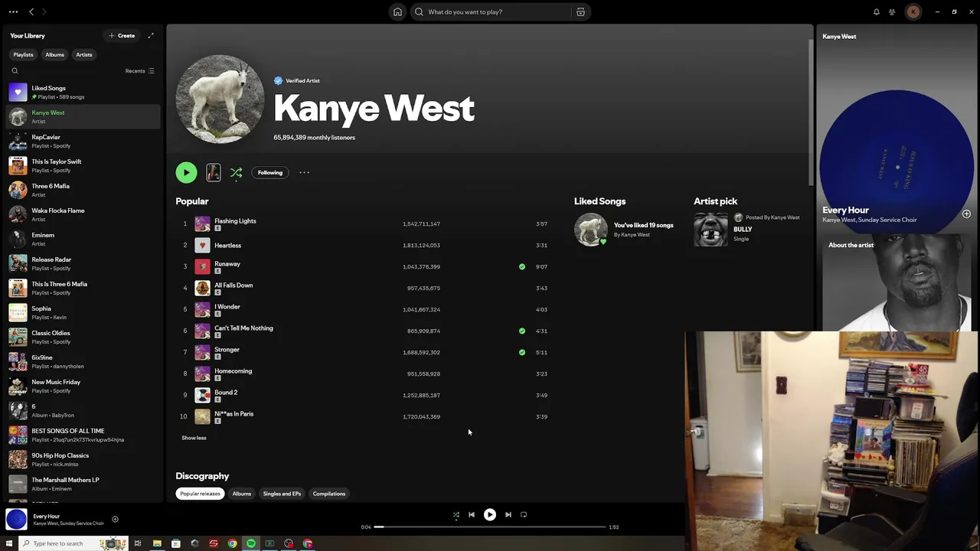Open the more options menu on the artist page
Image resolution: width=980 pixels, height=551 pixels.
click(304, 172)
